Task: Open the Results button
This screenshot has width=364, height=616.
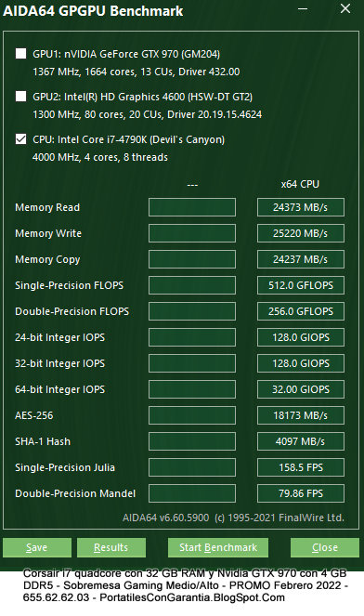Action: (x=111, y=547)
